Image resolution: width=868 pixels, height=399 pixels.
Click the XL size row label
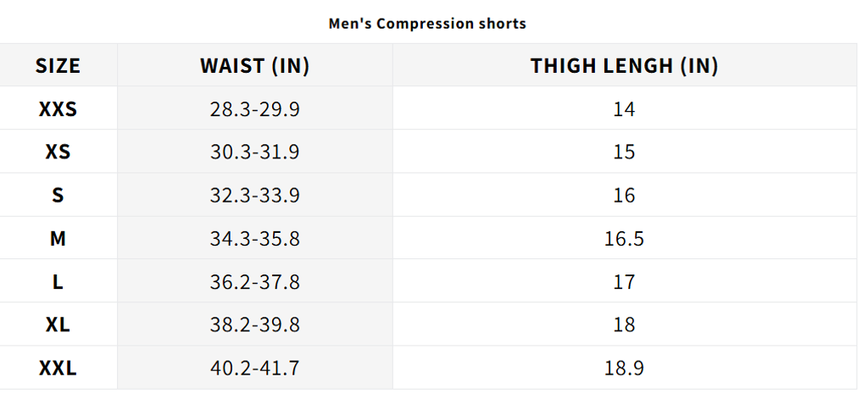(58, 325)
